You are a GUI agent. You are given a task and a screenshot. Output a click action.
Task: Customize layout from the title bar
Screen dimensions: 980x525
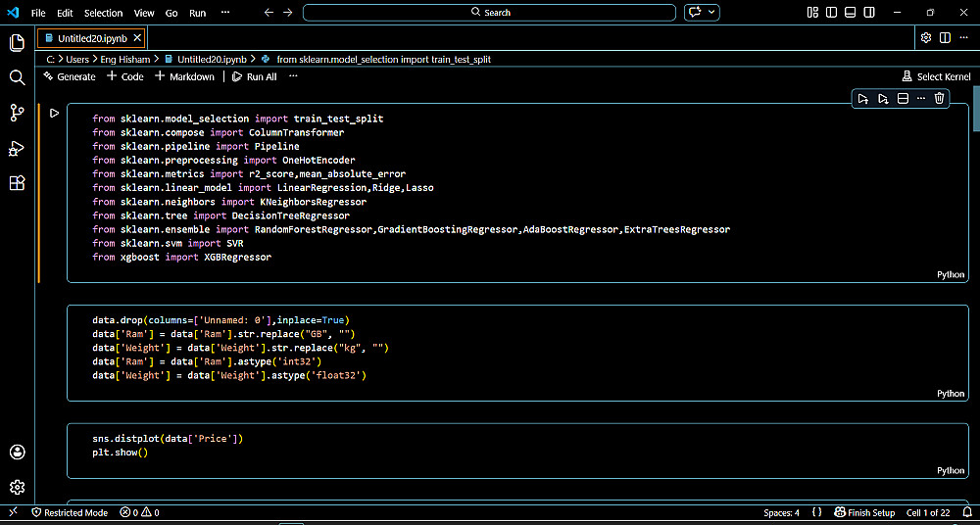pyautogui.click(x=812, y=13)
